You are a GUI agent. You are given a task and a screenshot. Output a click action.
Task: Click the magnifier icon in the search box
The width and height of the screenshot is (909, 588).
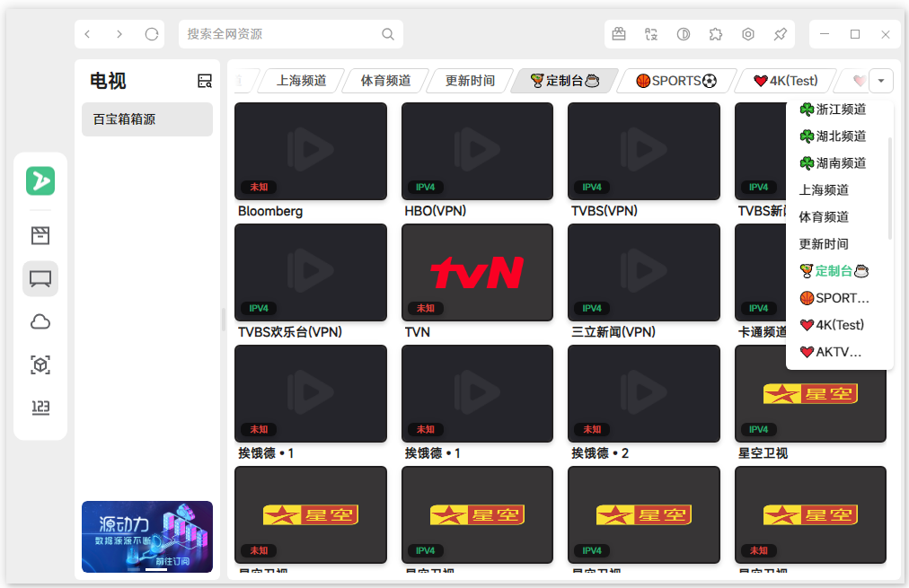point(388,34)
